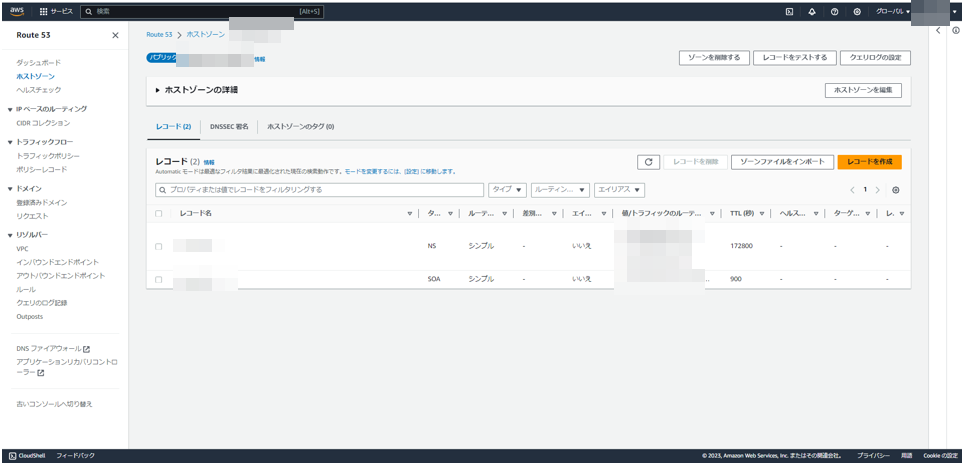The width and height of the screenshot is (962, 464).
Task: Open table preferences gear icon
Action: pos(896,190)
